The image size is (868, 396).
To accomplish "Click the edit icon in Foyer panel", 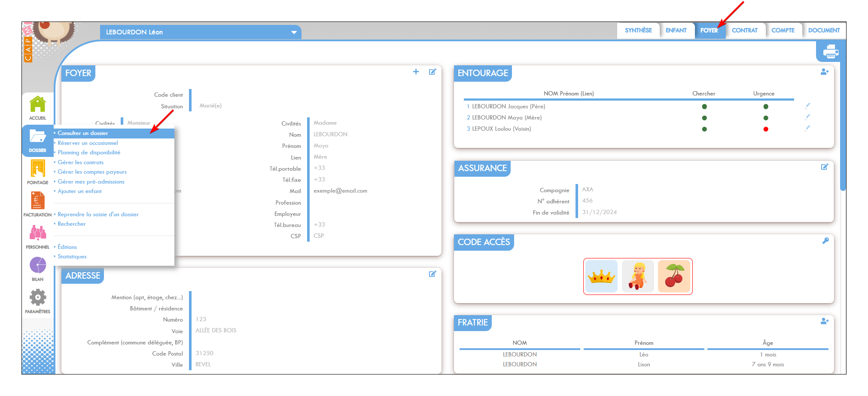I will tap(432, 72).
